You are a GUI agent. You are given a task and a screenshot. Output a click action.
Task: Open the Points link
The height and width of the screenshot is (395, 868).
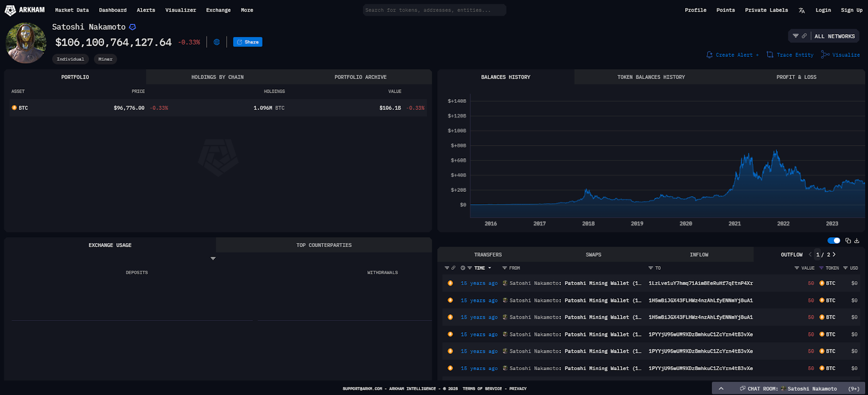(725, 10)
